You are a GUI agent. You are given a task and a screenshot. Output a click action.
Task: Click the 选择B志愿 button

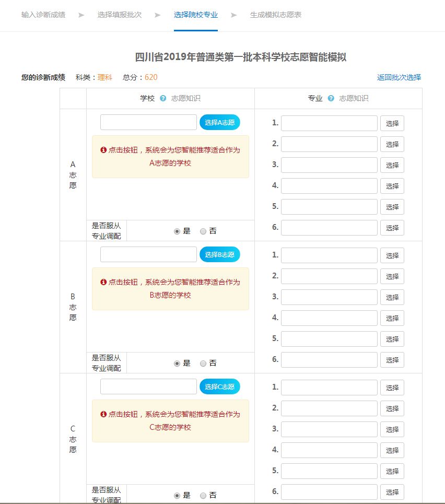pyautogui.click(x=220, y=254)
